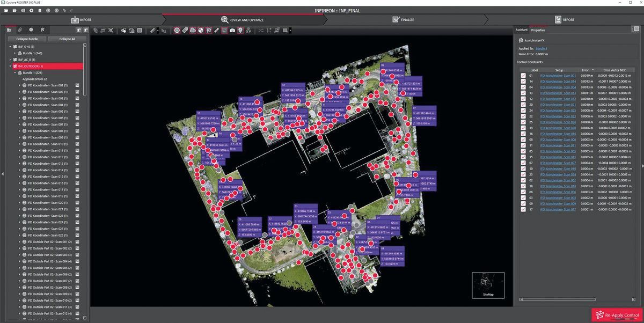Collapse the INF_OUTDOOR tree node
The height and width of the screenshot is (323, 644).
pyautogui.click(x=10, y=66)
